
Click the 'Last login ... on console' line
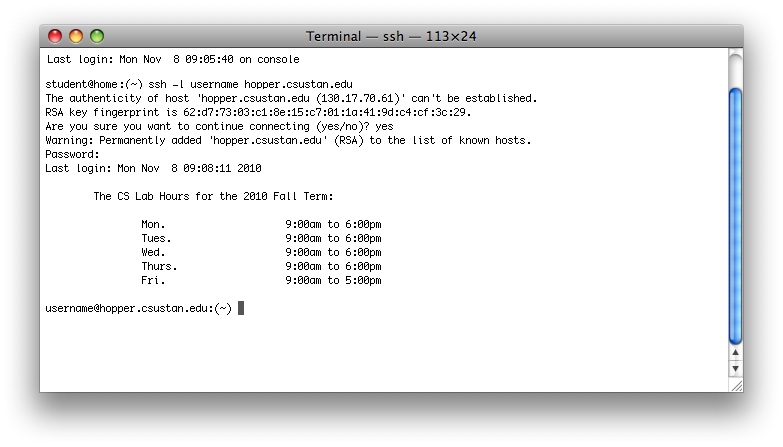(173, 59)
